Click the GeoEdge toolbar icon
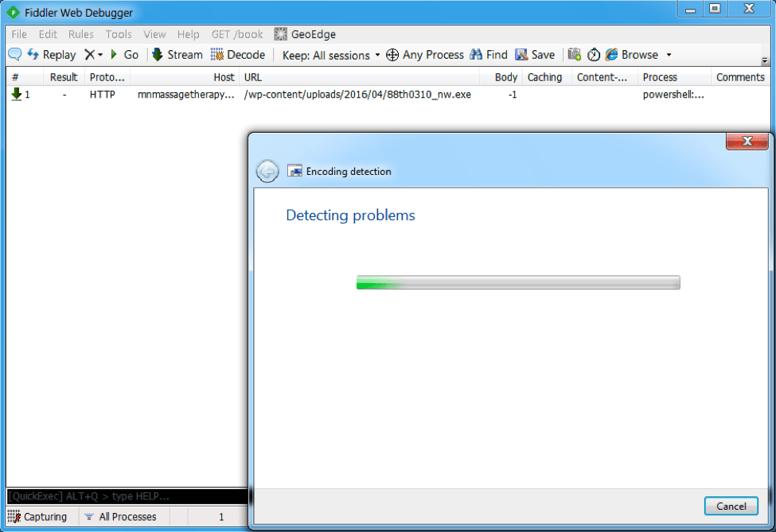Screen dimensions: 776x532 (281, 34)
